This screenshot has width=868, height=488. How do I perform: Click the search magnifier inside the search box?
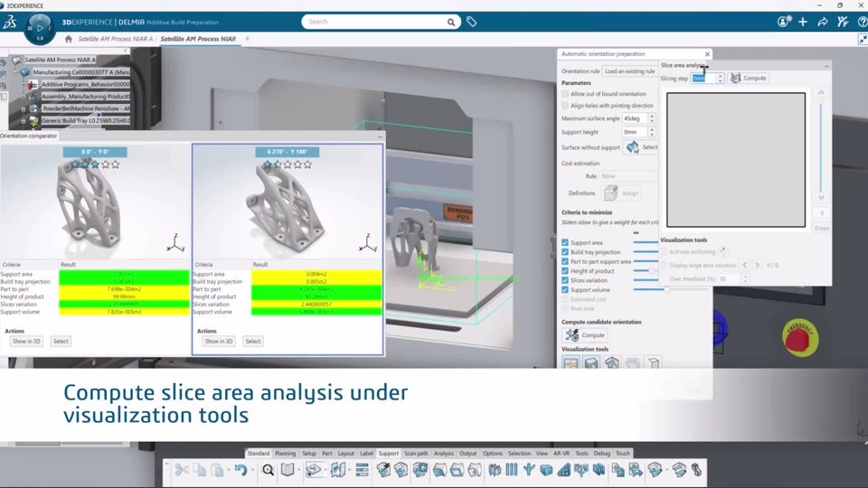point(451,22)
